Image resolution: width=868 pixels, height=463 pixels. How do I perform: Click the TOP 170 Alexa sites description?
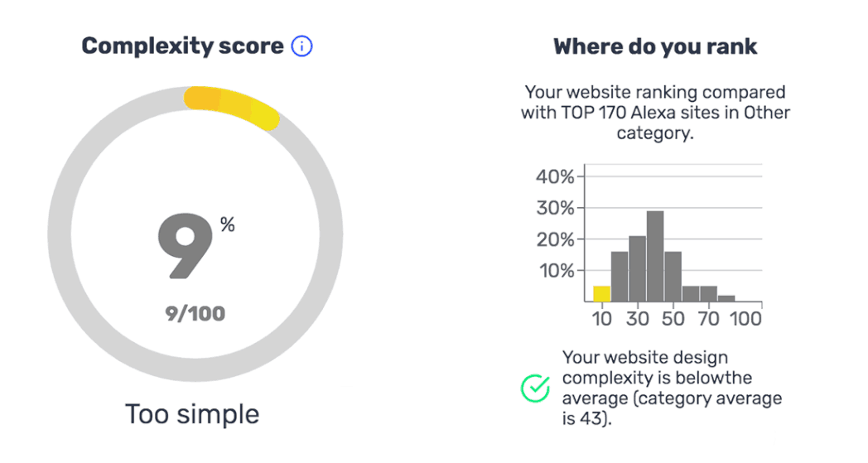tap(655, 113)
